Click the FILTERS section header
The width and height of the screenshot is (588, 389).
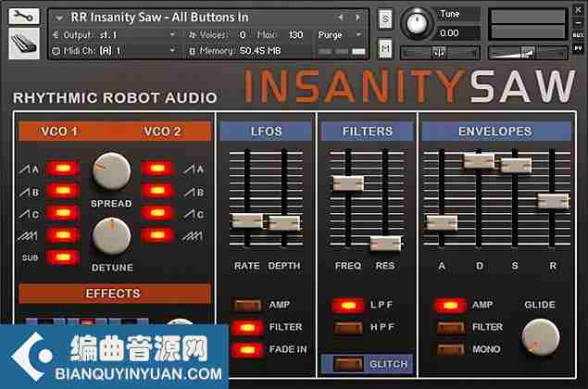[x=368, y=132]
